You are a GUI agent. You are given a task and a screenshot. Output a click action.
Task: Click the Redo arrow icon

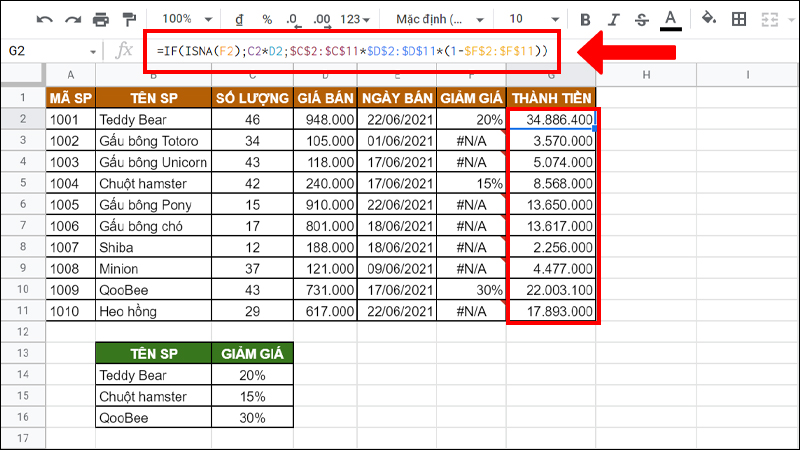(72, 19)
